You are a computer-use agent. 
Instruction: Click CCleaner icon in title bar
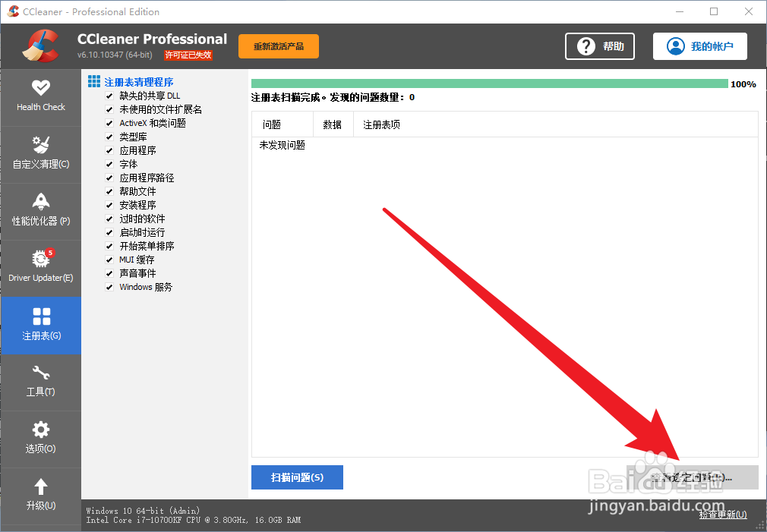point(13,11)
